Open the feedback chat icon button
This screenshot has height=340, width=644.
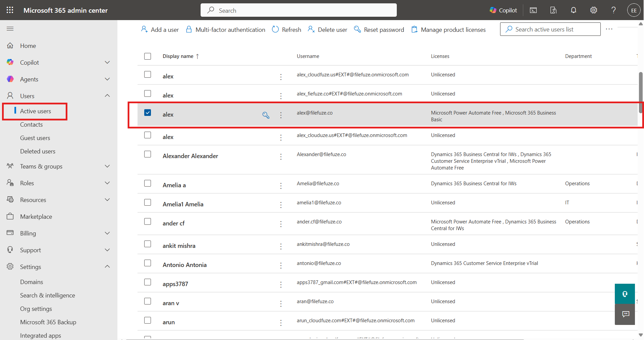click(625, 314)
